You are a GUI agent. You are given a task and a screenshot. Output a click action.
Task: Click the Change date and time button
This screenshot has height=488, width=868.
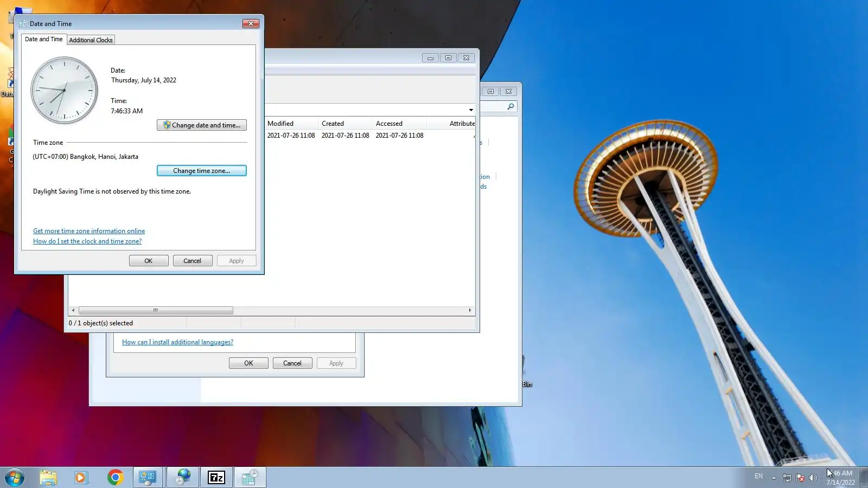coord(202,125)
